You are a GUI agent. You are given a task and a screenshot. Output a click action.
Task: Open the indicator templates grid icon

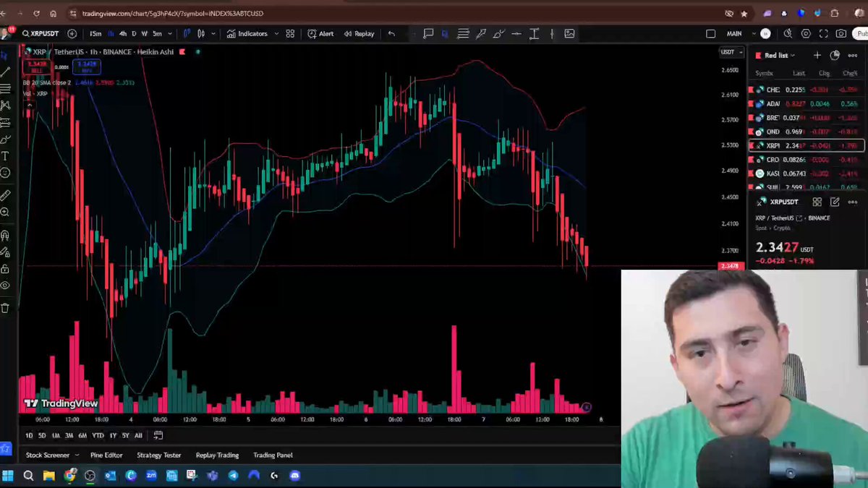coord(290,33)
